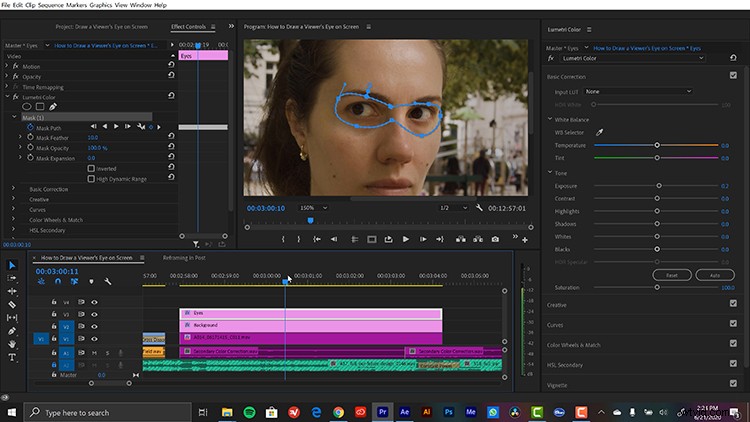Reset Motion effect parameter
The height and width of the screenshot is (422, 750).
coord(171,65)
